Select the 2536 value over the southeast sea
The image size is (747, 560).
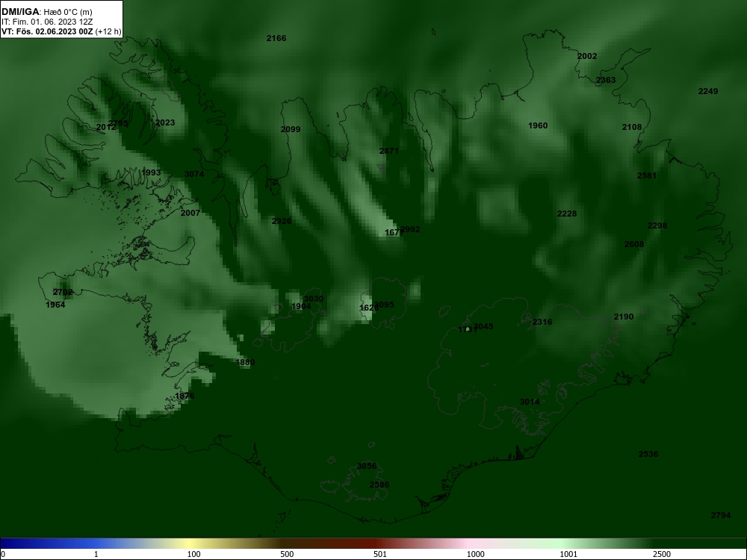tap(648, 454)
